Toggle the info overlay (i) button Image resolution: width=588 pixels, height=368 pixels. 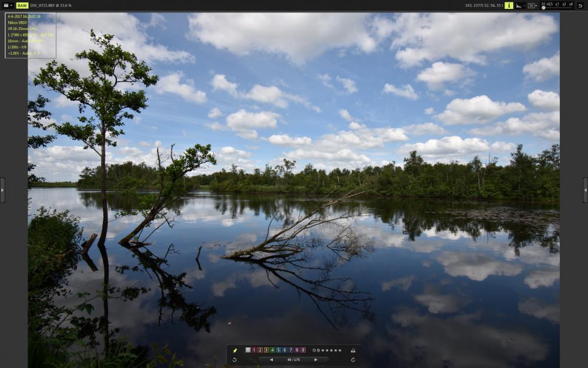tap(509, 6)
